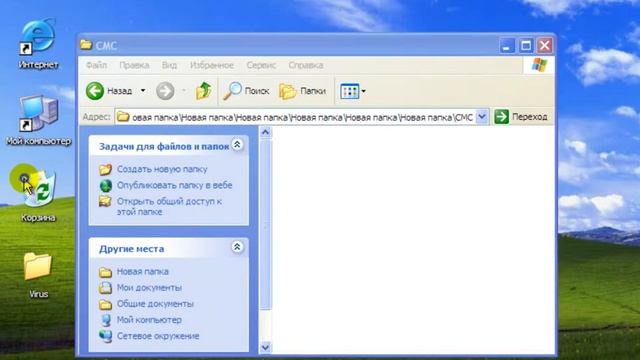
Task: Click the address path text field
Action: [302, 117]
